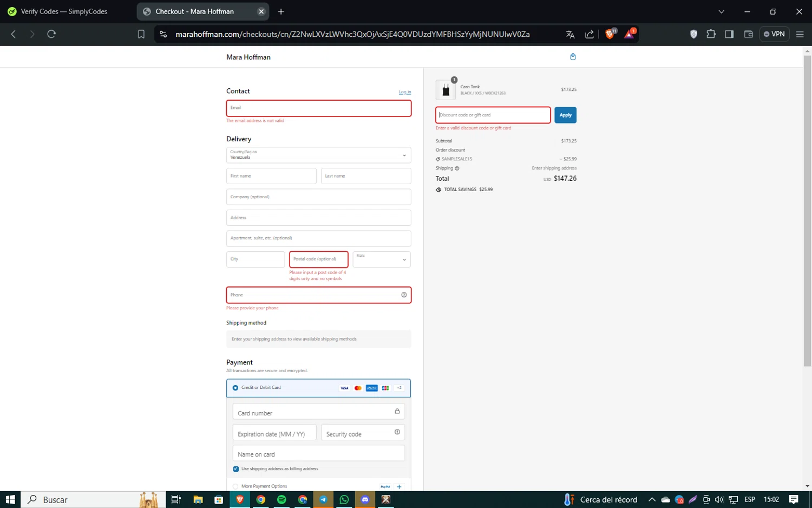Click the Expiration date field

(274, 433)
